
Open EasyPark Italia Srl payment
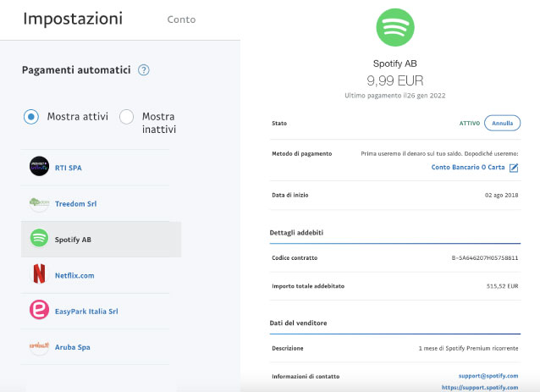[86, 312]
